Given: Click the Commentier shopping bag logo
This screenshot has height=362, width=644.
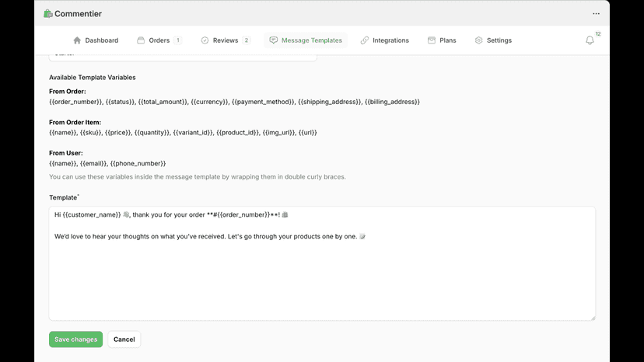Looking at the screenshot, I should point(48,13).
